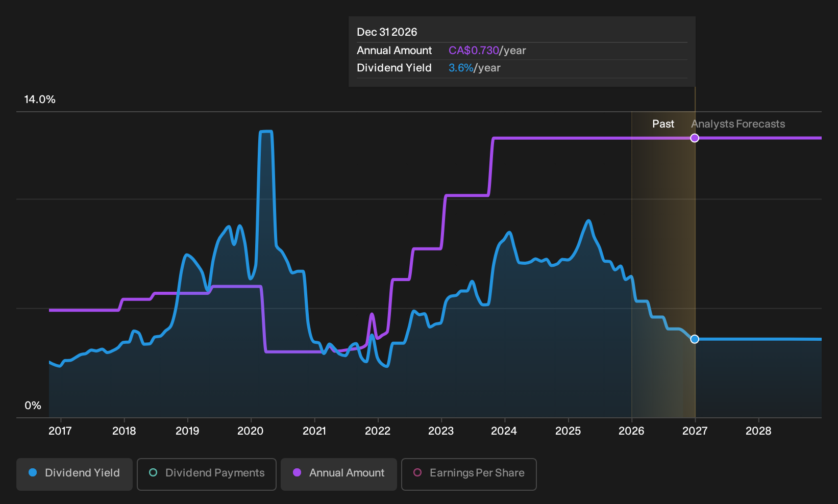
Task: Click the 2019 x-axis year label
Action: tap(187, 431)
